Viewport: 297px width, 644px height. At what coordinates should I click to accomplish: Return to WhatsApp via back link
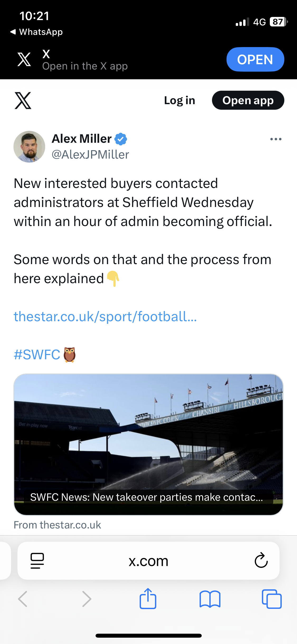click(x=36, y=32)
